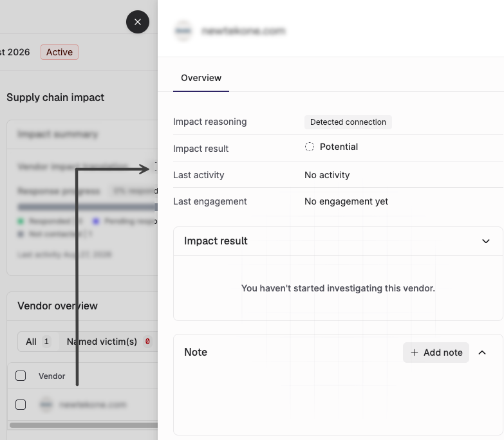Open the Overview tab
The image size is (504, 440).
201,78
